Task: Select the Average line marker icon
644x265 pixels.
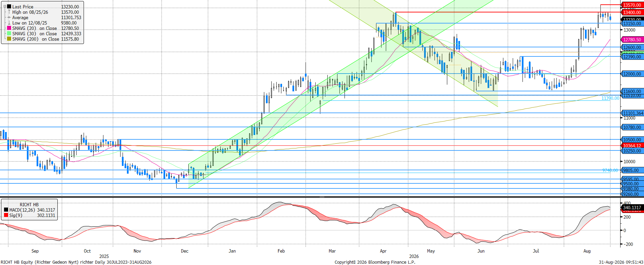Action: point(9,17)
